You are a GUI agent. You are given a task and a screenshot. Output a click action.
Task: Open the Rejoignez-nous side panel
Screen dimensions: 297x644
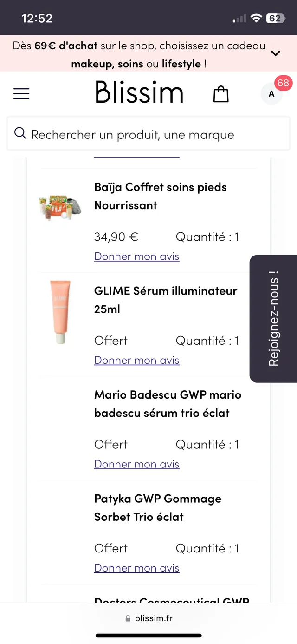(x=273, y=318)
